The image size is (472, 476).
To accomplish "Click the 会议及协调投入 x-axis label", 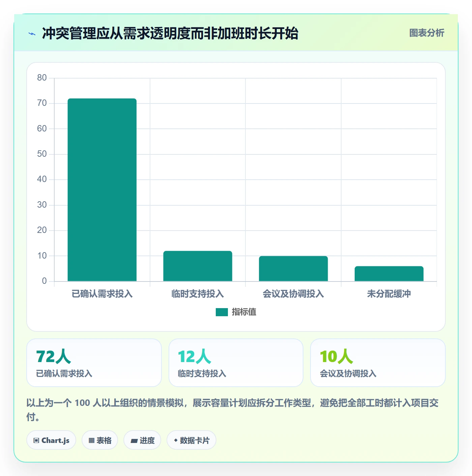I will click(293, 294).
